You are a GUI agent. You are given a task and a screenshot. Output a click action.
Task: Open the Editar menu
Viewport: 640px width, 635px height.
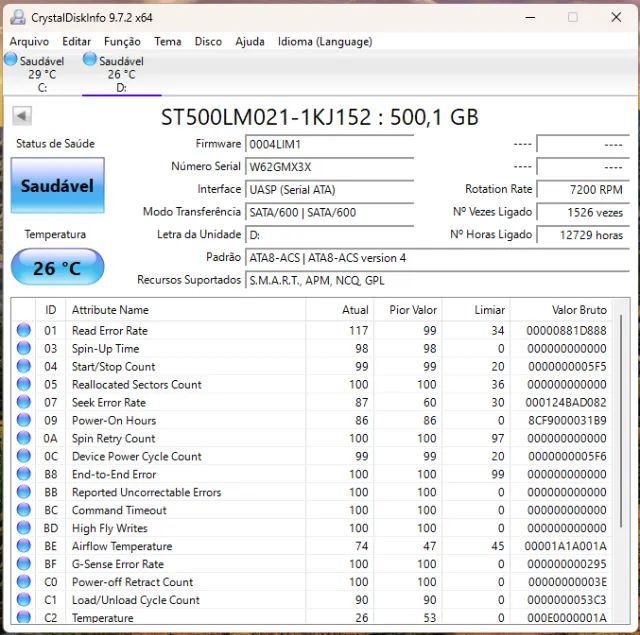(x=76, y=41)
